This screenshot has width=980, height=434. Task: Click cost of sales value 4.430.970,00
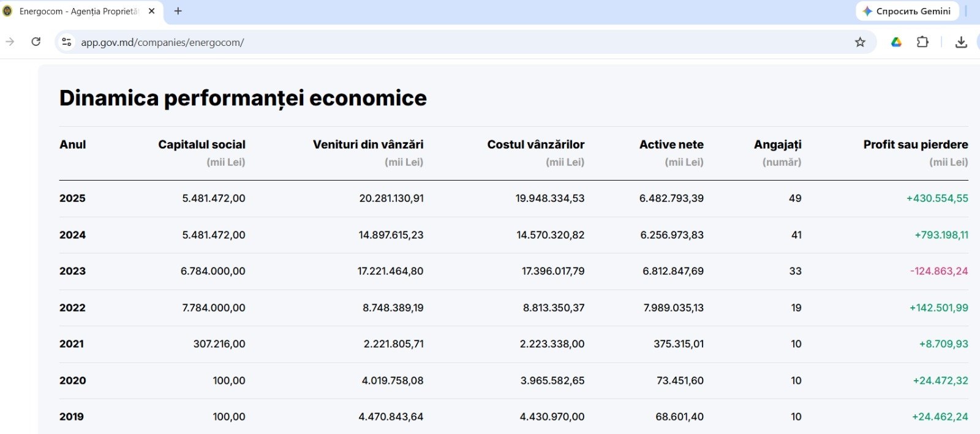tap(552, 417)
